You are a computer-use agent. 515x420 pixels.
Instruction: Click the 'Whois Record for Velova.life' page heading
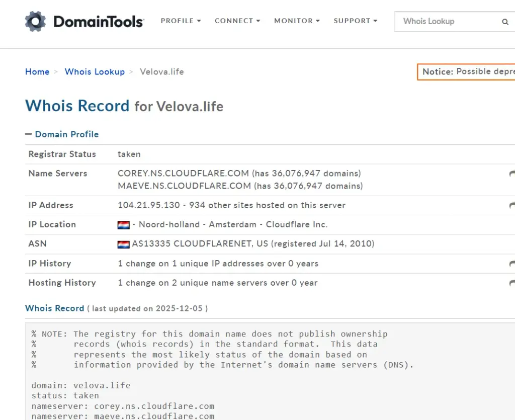pos(124,106)
